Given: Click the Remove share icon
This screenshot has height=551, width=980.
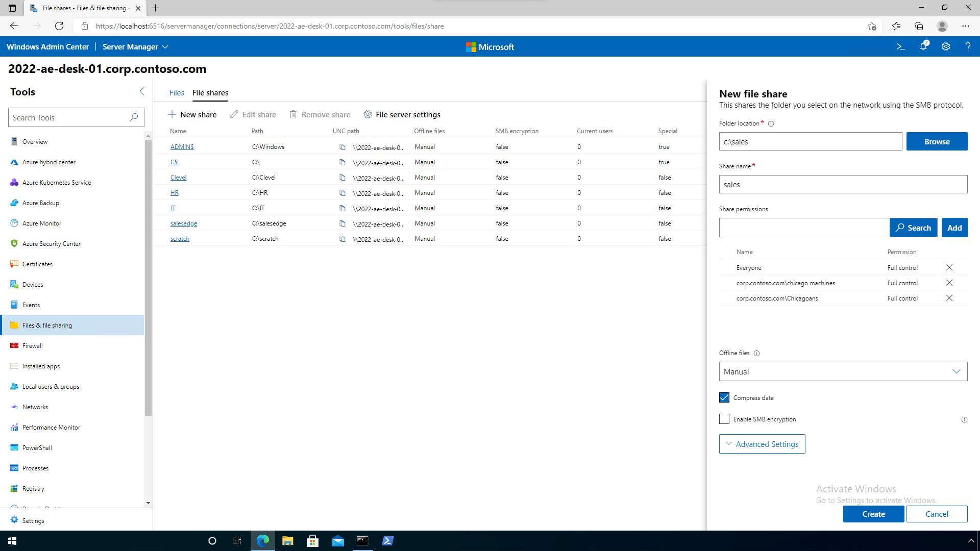Looking at the screenshot, I should coord(294,114).
